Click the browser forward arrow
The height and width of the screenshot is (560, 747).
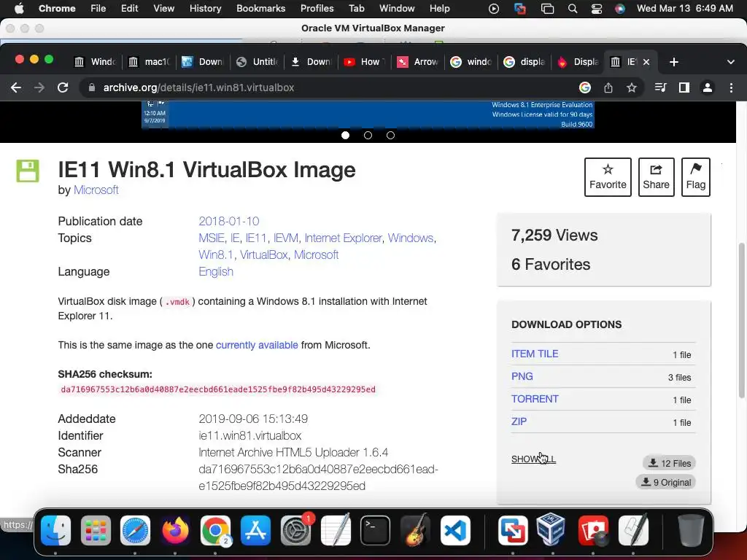(39, 87)
